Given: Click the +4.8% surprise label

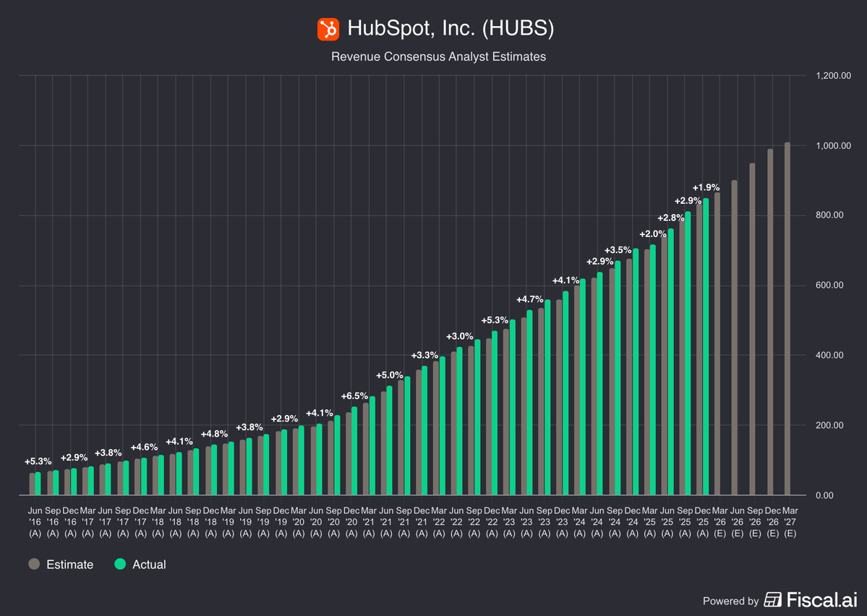Looking at the screenshot, I should click(214, 434).
